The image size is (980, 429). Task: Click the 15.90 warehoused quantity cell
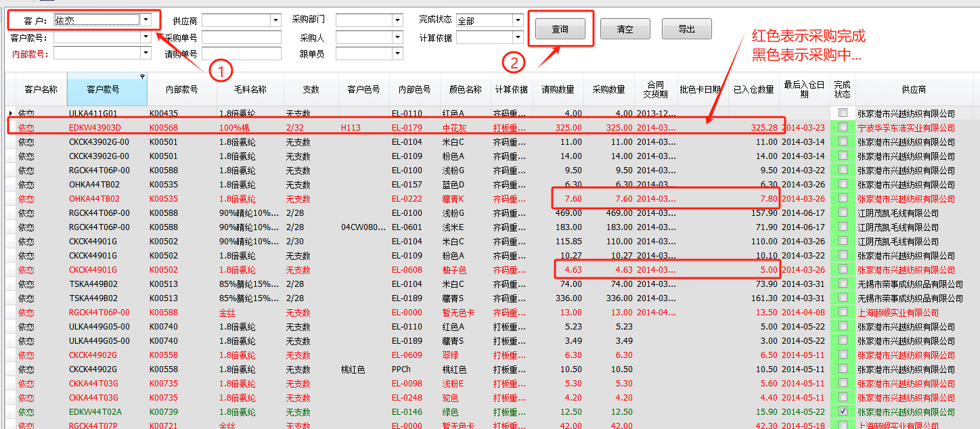[x=753, y=411]
